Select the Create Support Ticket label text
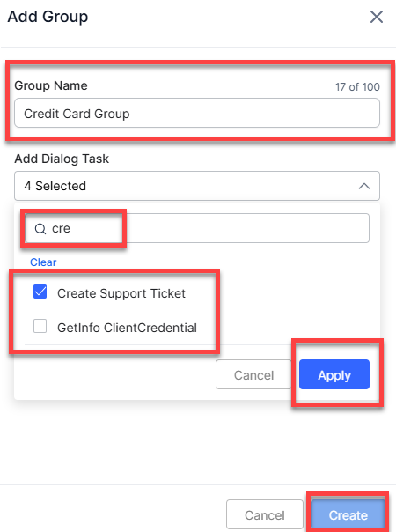The image size is (396, 532). point(121,293)
